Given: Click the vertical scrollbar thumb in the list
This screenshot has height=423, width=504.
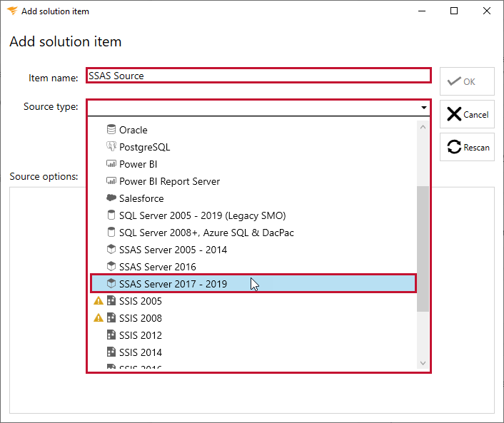Looking at the screenshot, I should point(423,249).
